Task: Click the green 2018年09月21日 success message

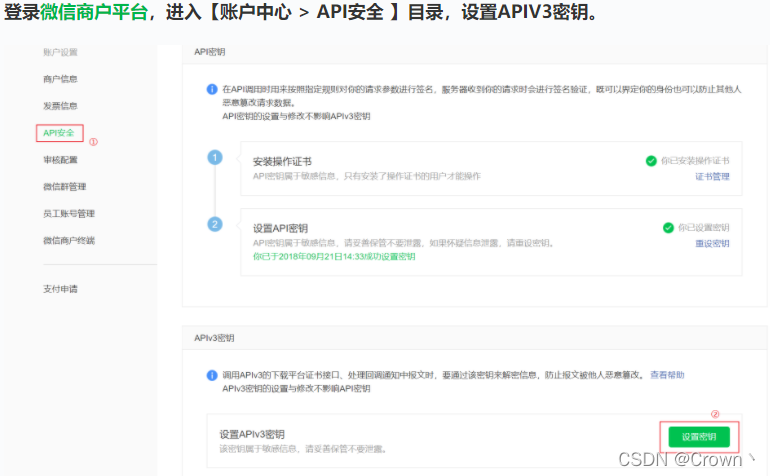Action: (334, 256)
